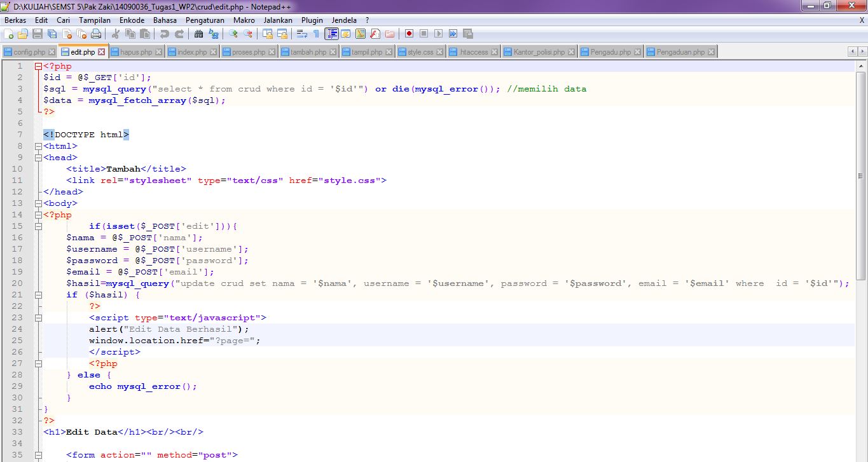The width and height of the screenshot is (868, 462).
Task: Switch to the config.php tab
Action: coord(29,52)
